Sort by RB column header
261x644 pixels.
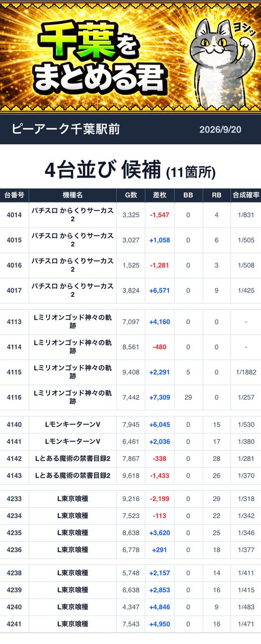217,195
